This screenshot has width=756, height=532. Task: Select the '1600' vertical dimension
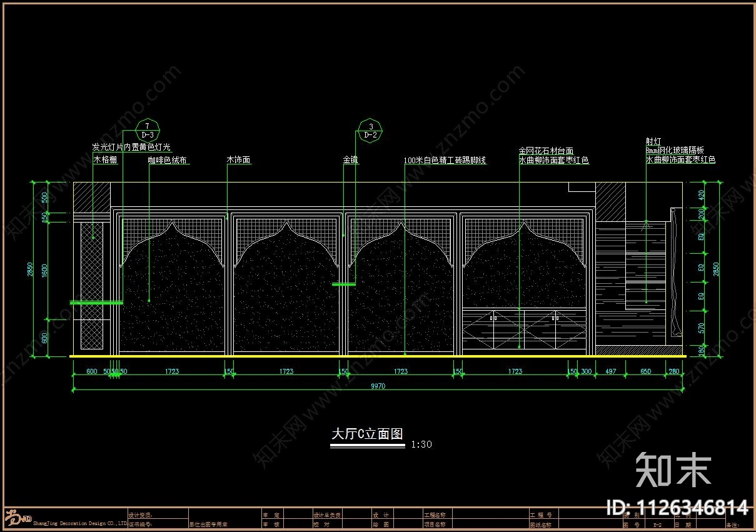pos(45,270)
